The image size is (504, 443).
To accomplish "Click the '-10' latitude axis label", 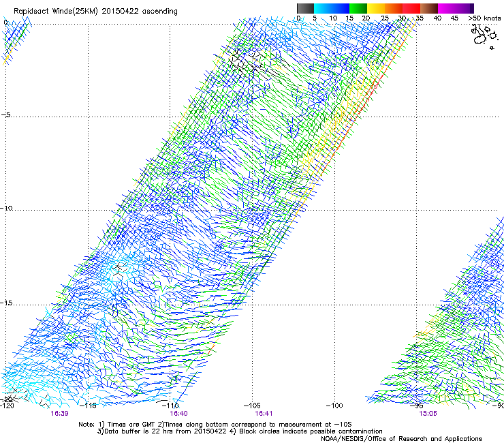I will coord(6,208).
